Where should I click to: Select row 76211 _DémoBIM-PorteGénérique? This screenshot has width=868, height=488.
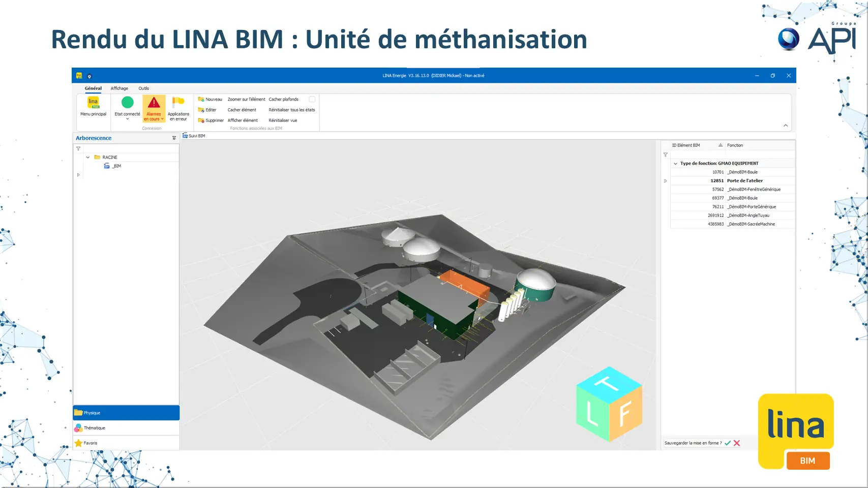point(733,207)
